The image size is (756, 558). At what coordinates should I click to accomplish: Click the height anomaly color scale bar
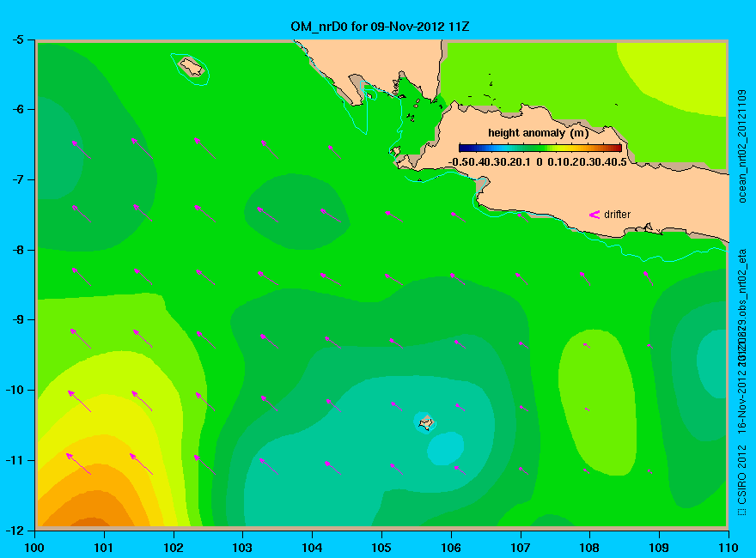pyautogui.click(x=540, y=148)
